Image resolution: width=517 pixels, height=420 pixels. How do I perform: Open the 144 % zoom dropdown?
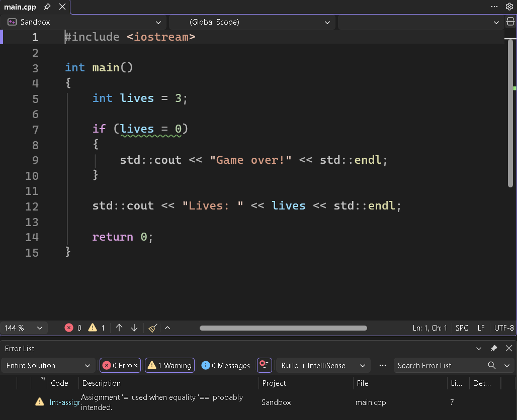[23, 328]
